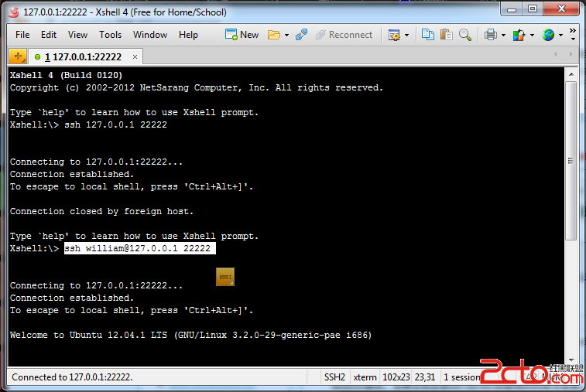Open the Edit menu
The height and width of the screenshot is (392, 586).
(49, 35)
